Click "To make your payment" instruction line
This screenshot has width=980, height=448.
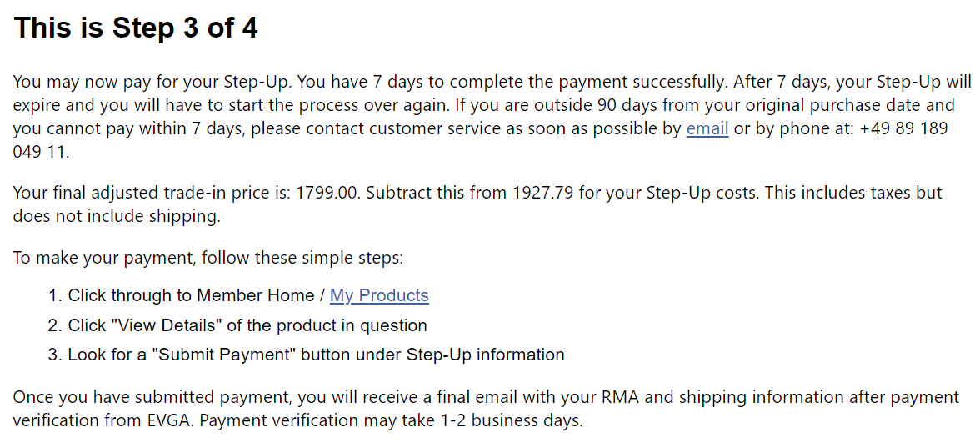208,259
